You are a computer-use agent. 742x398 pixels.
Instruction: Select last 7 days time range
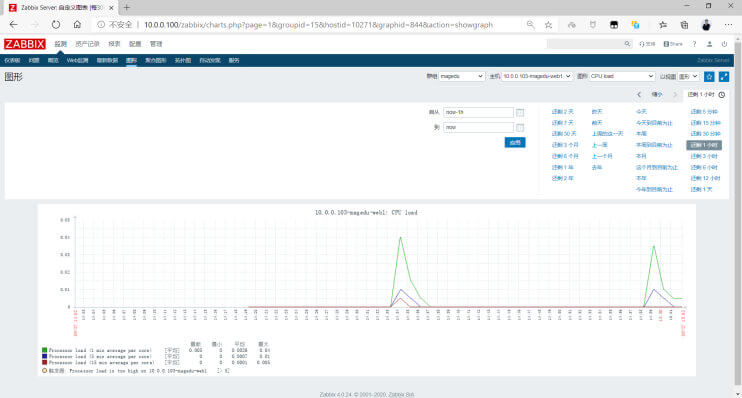tap(562, 123)
